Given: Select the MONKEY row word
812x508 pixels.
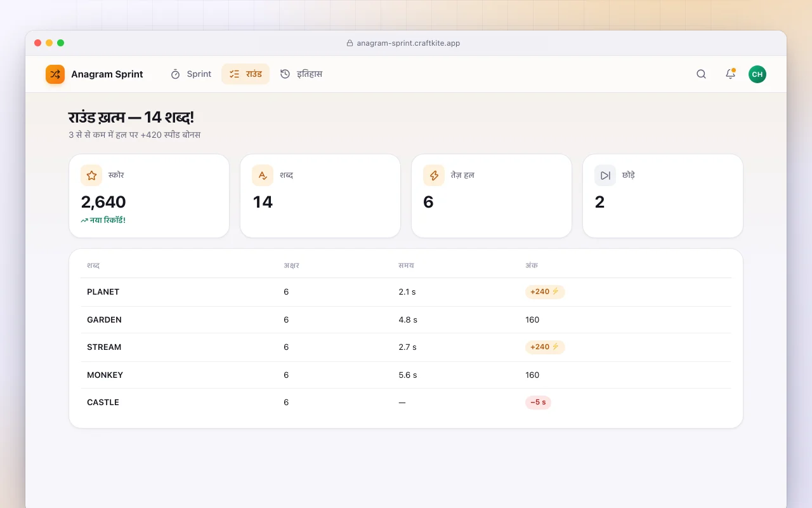Looking at the screenshot, I should click(x=105, y=375).
